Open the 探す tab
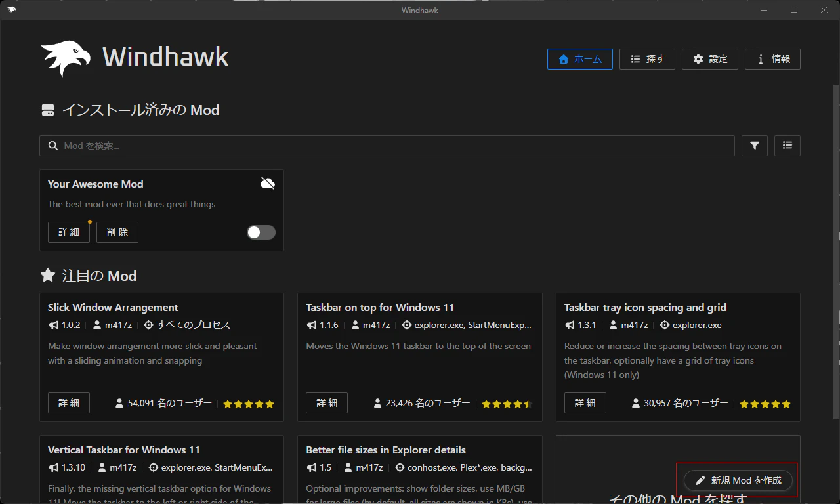The width and height of the screenshot is (840, 504). (x=648, y=59)
